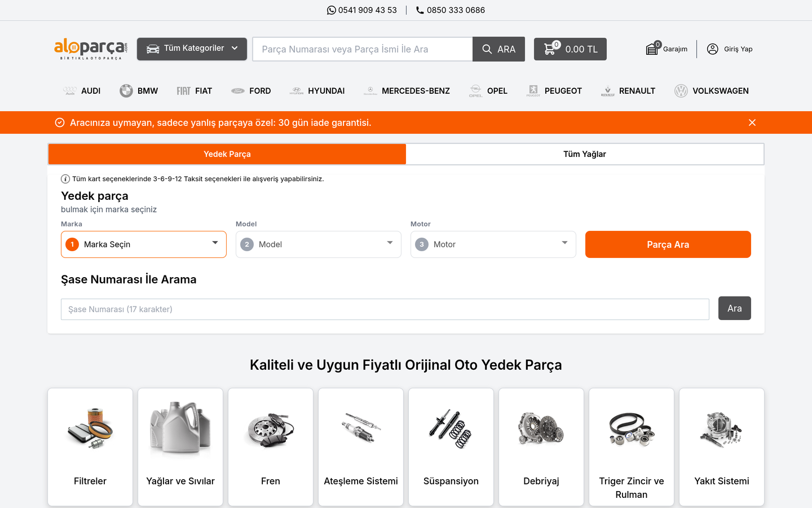This screenshot has height=508, width=812.
Task: Click the magnifier icon in ARA button
Action: [x=487, y=49]
